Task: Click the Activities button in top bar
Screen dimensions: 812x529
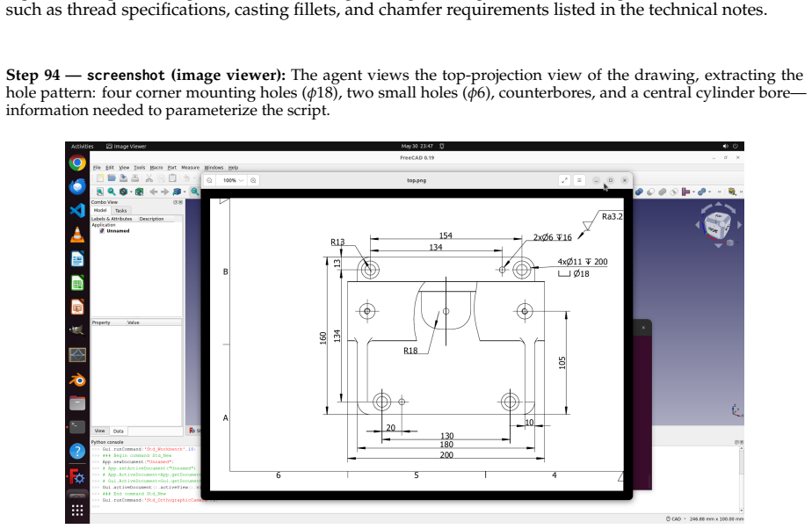Action: click(83, 147)
